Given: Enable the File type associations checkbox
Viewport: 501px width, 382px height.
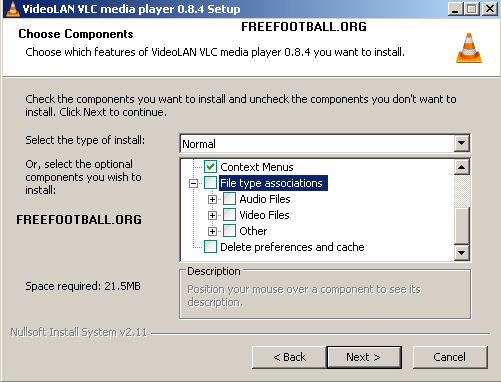Looking at the screenshot, I should pyautogui.click(x=210, y=183).
